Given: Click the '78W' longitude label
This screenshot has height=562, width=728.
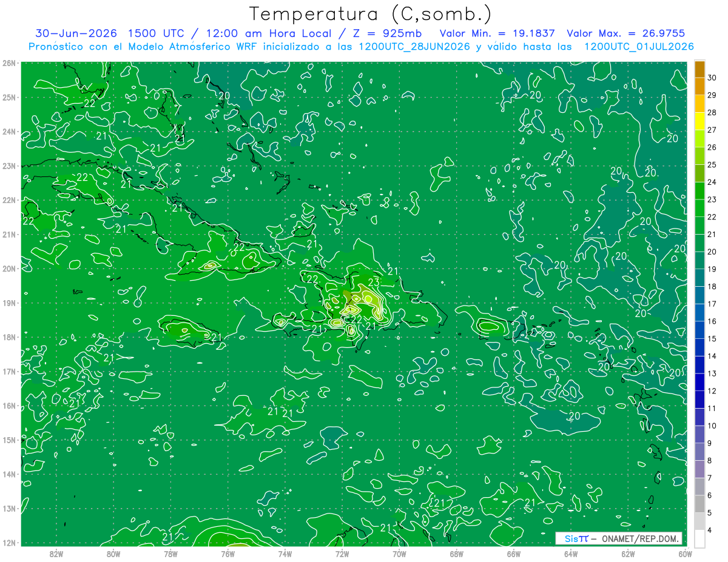Looking at the screenshot, I should 170,554.
